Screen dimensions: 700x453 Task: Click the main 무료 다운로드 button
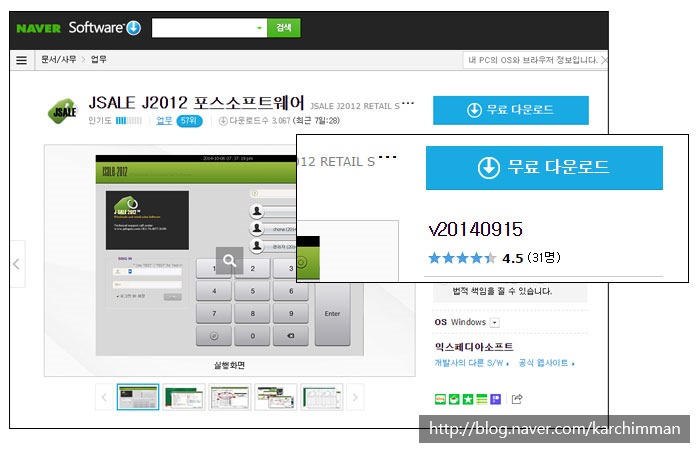pos(510,110)
